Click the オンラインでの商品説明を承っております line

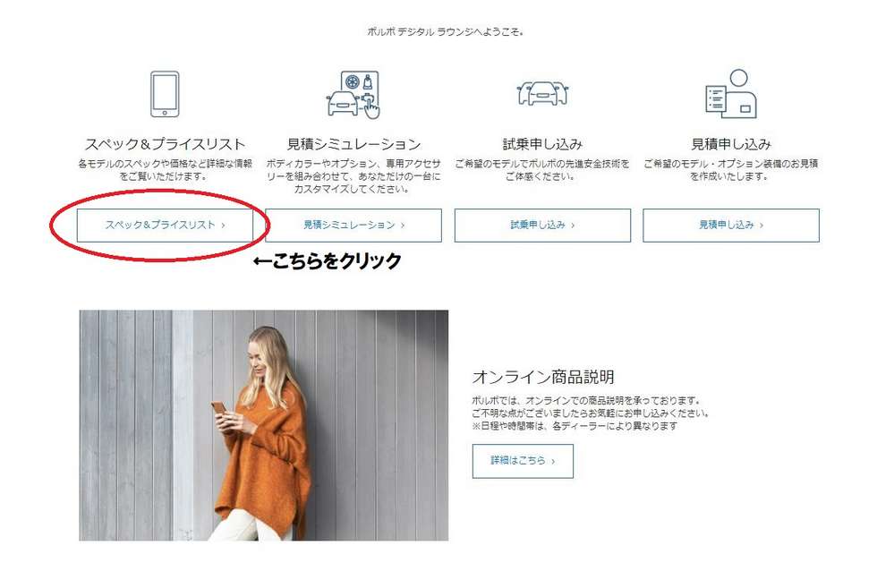[x=586, y=401]
